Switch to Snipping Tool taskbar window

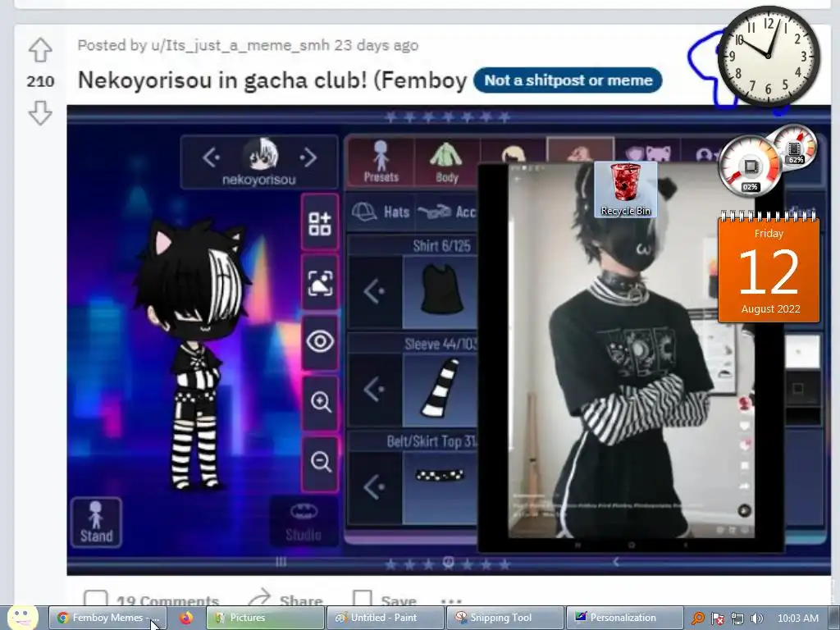click(x=505, y=618)
